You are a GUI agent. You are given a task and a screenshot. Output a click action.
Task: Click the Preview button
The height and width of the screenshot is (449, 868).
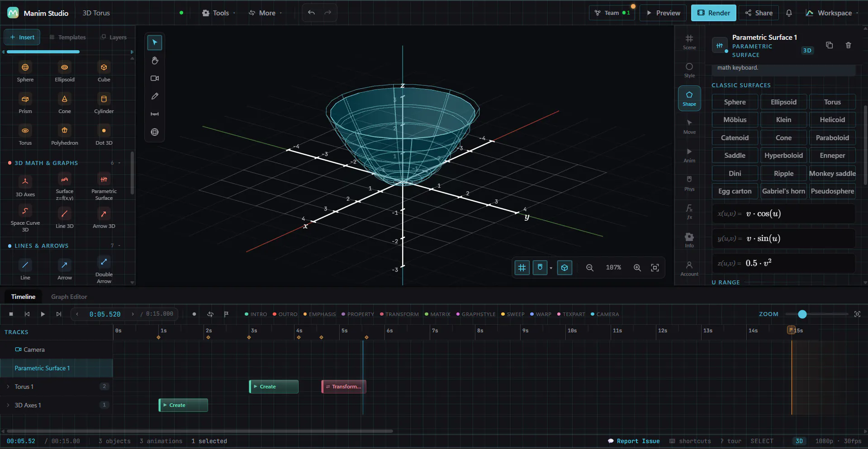664,13
